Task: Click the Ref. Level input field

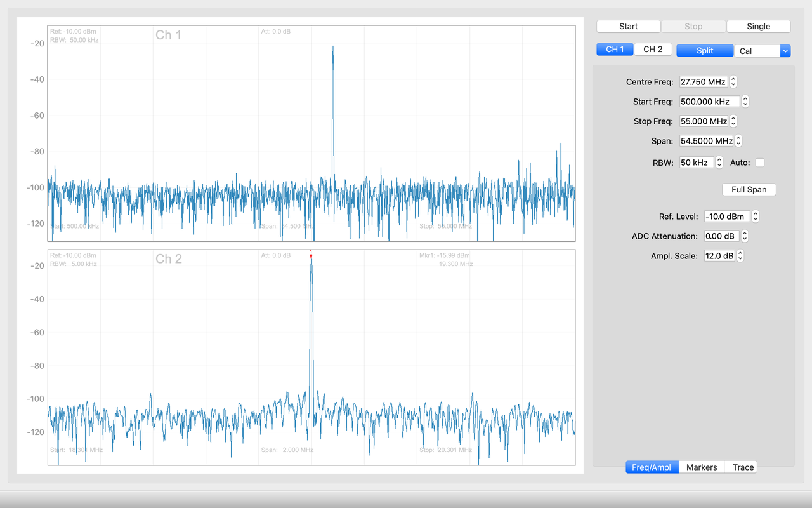Action: (x=727, y=217)
